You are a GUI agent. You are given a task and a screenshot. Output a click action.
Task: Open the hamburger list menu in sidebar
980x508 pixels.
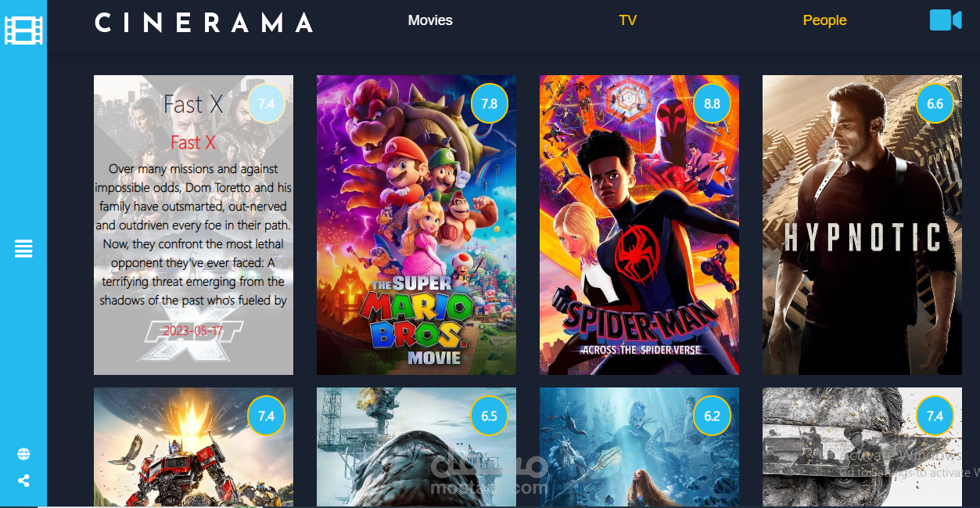pos(23,249)
